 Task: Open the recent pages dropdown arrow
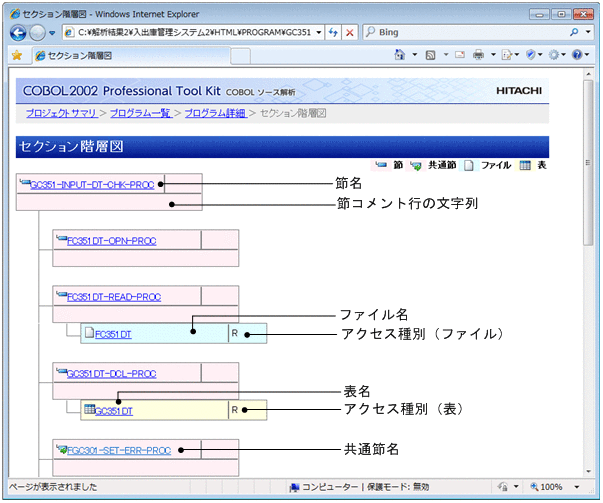pyautogui.click(x=52, y=33)
